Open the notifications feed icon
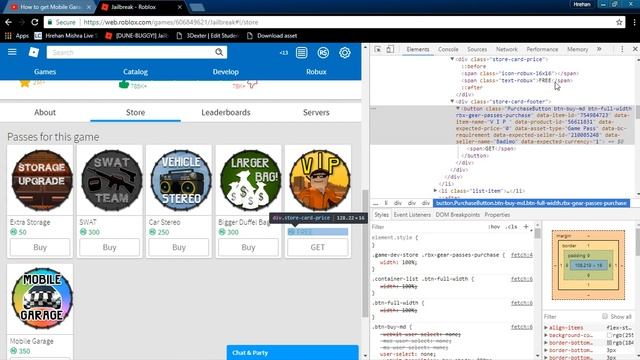This screenshot has width=640, height=360. 302,52
